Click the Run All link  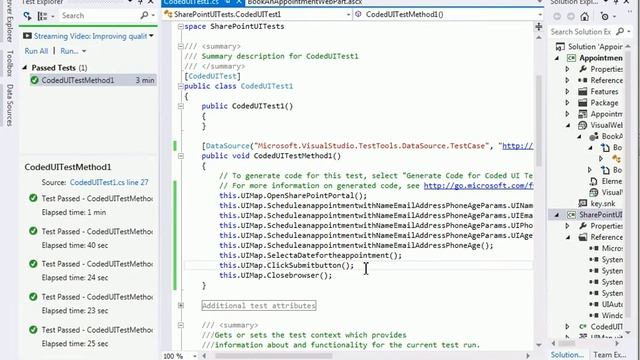coord(36,51)
